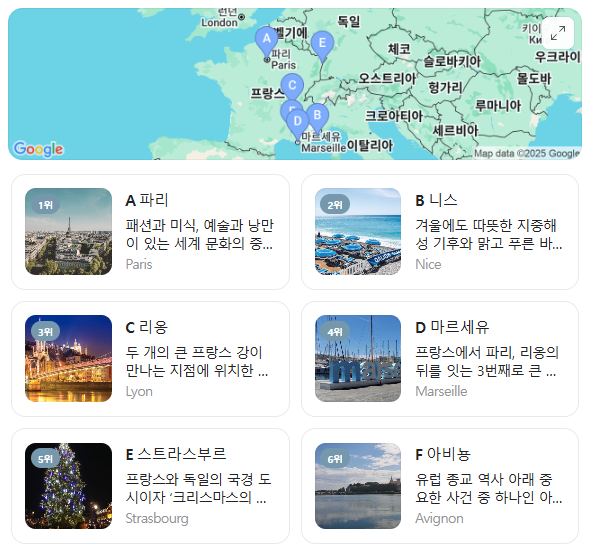Select the 5위 rank badge on Strasbourg
Image resolution: width=593 pixels, height=548 pixels.
(45, 459)
